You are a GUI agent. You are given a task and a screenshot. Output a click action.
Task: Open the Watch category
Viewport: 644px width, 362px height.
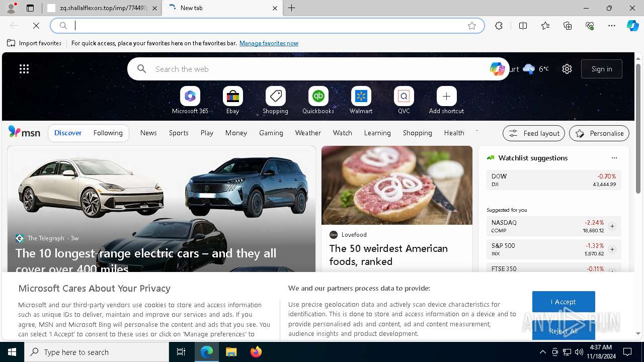(x=343, y=133)
